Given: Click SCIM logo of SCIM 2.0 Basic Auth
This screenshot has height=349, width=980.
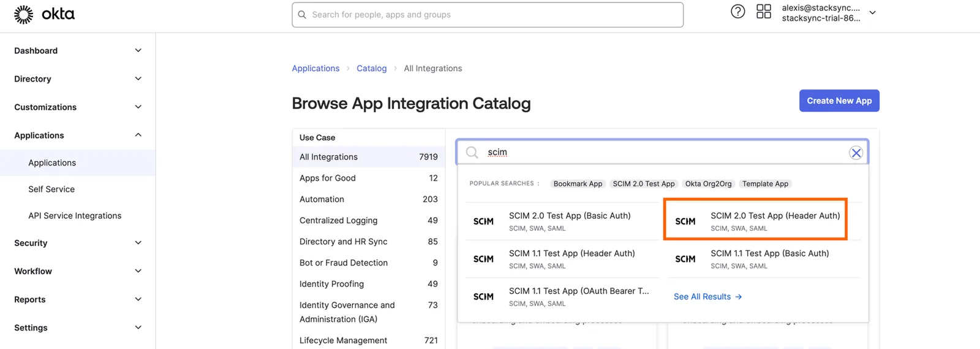Looking at the screenshot, I should click(483, 221).
